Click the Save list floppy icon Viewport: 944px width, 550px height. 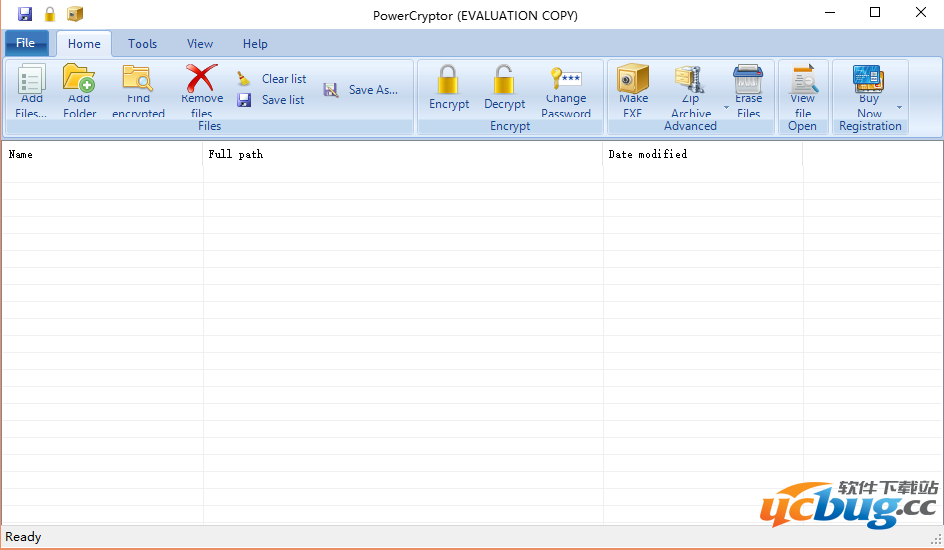pos(244,100)
